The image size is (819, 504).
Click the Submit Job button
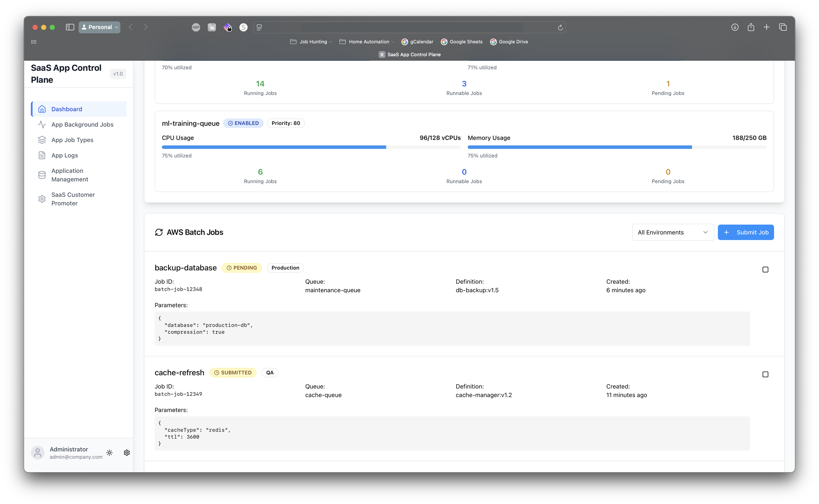pos(746,232)
